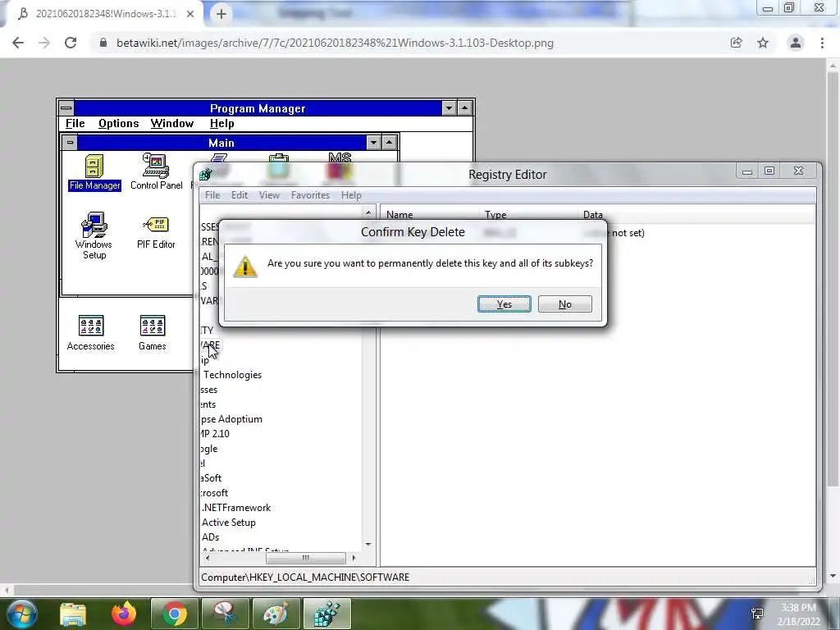Screen dimensions: 840x630
Task: Click Registry Editor title bar icon
Action: [206, 174]
